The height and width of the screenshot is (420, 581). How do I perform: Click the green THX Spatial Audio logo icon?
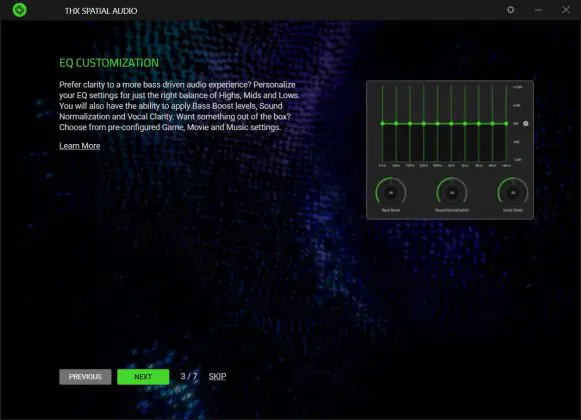(x=20, y=10)
